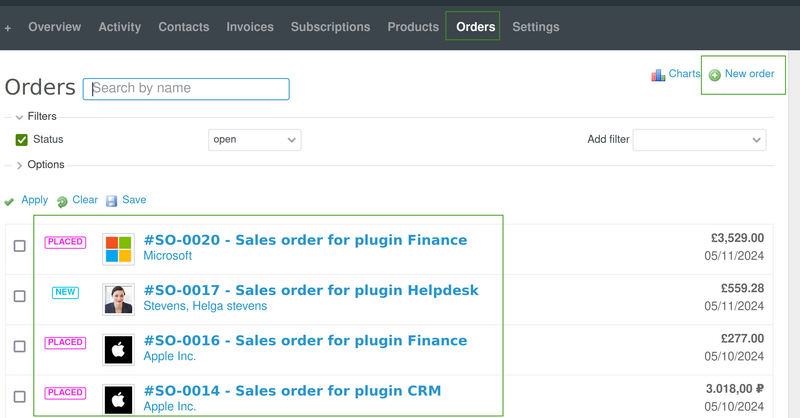Uncheck the Status filter checkbox

(x=21, y=140)
